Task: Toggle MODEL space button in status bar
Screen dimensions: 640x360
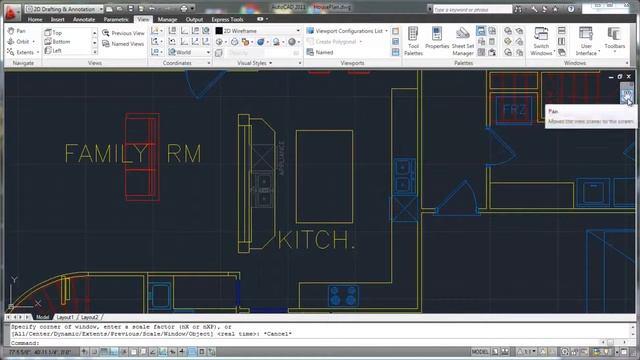Action: point(480,352)
